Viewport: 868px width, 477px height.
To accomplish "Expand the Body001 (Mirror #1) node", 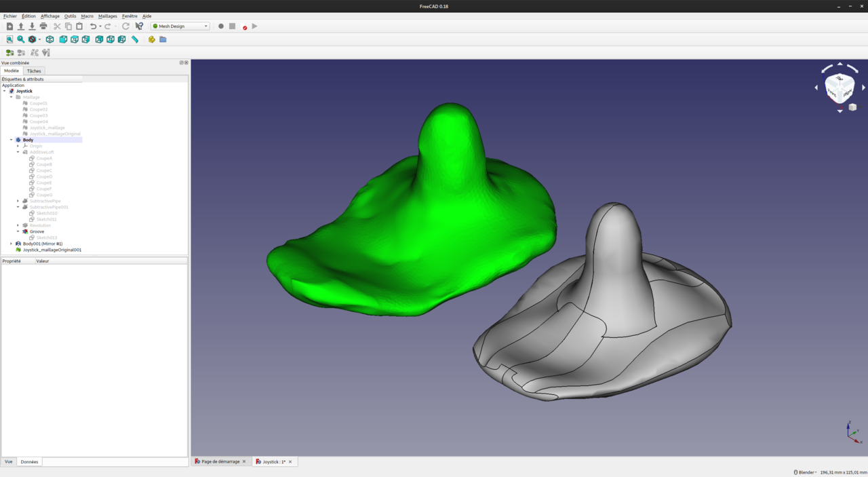I will coord(12,244).
